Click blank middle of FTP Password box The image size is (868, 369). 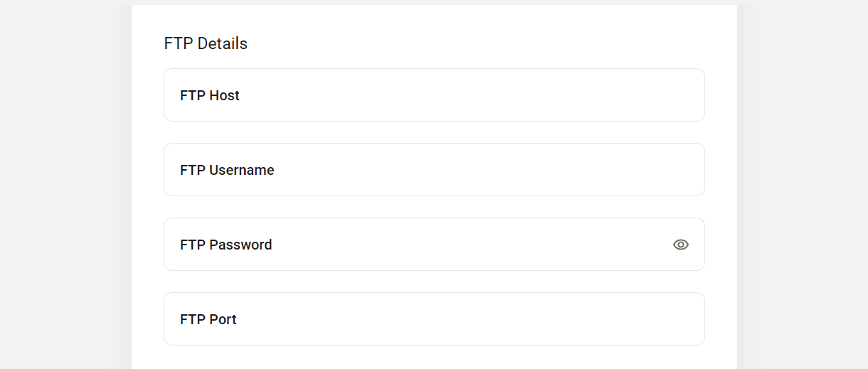point(470,245)
